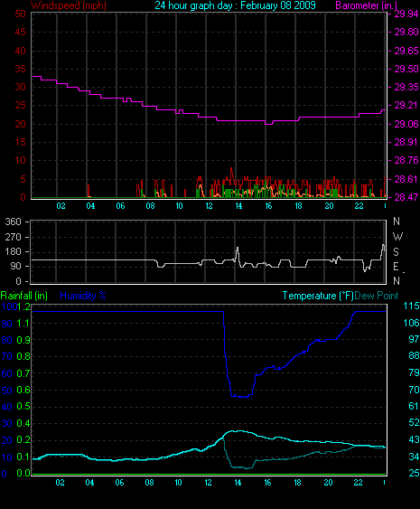This screenshot has height=509, width=420.
Task: Click hour 22 on bottom graph axis
Action: (358, 483)
